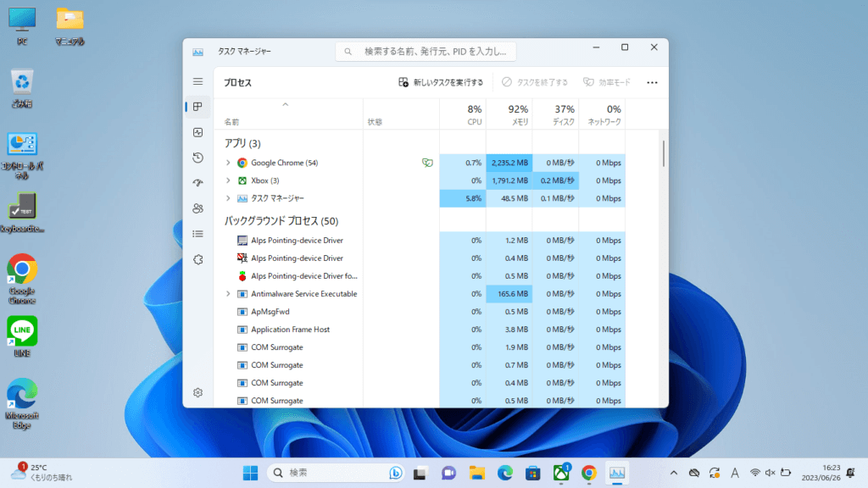
Task: Open Services page puzzle icon
Action: tap(198, 259)
